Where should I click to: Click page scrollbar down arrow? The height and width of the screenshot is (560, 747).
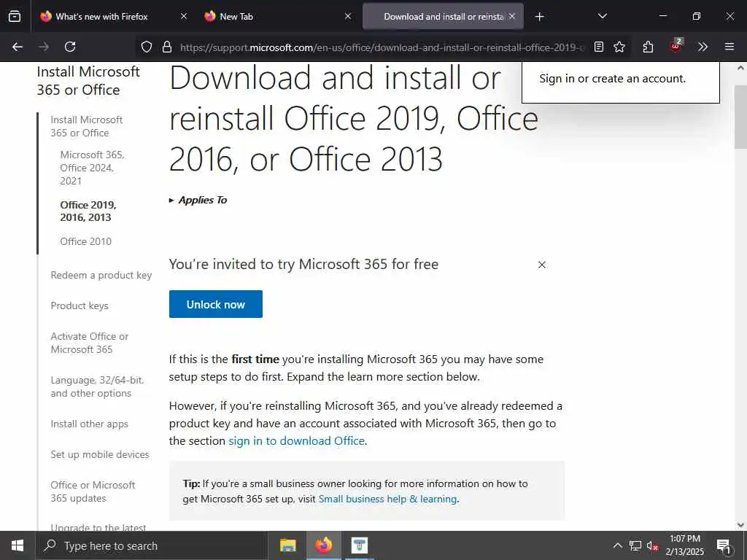pos(741,525)
